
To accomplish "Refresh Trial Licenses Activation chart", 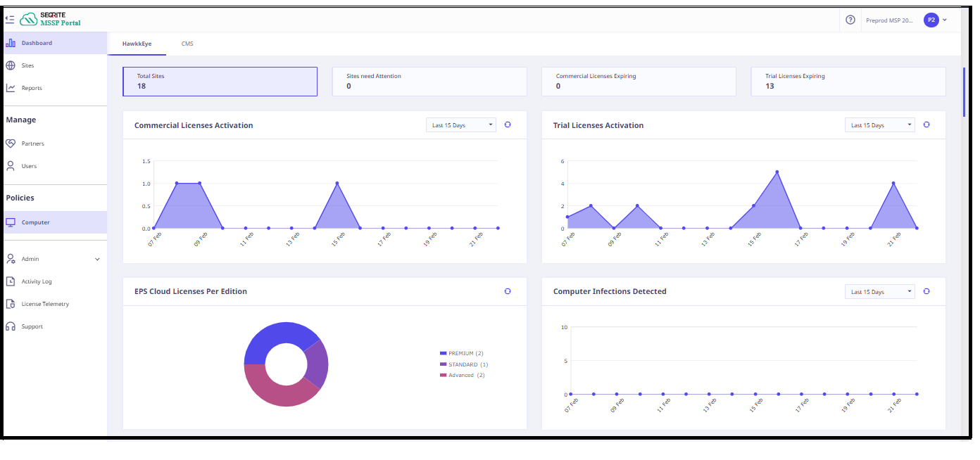I will (x=926, y=124).
